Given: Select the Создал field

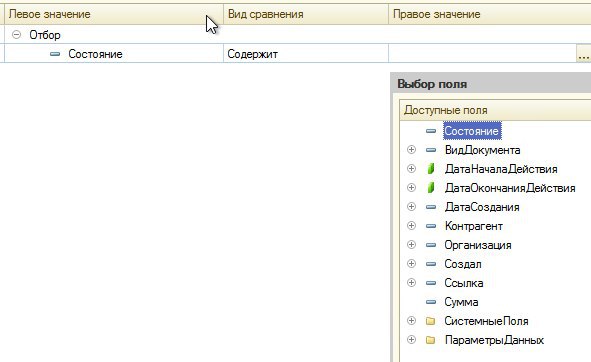Looking at the screenshot, I should point(463,264).
